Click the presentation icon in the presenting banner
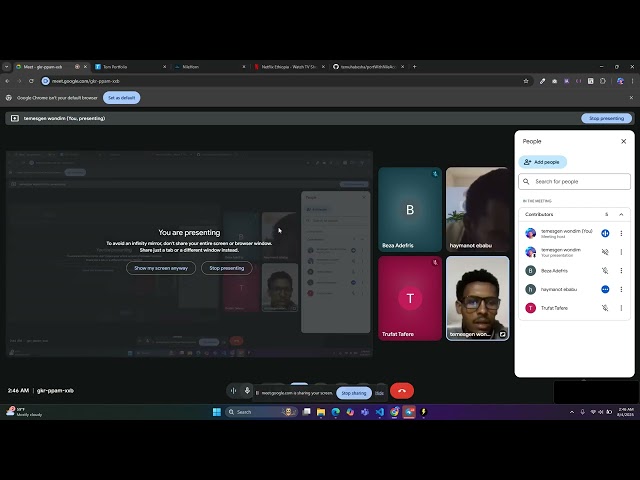Image resolution: width=640 pixels, height=480 pixels. click(x=15, y=118)
